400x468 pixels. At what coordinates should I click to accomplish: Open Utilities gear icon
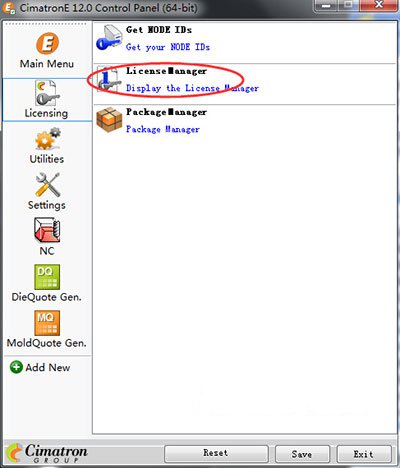(48, 139)
